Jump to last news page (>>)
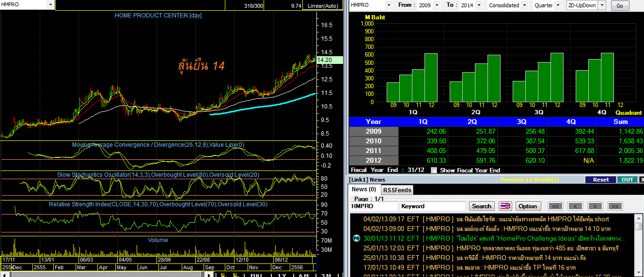The width and height of the screenshot is (644, 277). coord(614,206)
